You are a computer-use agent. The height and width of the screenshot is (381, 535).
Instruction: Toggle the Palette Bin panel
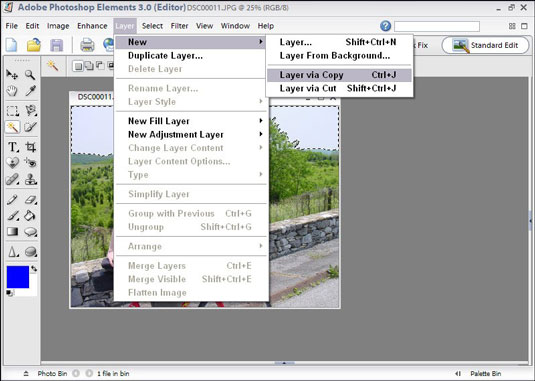(478, 373)
